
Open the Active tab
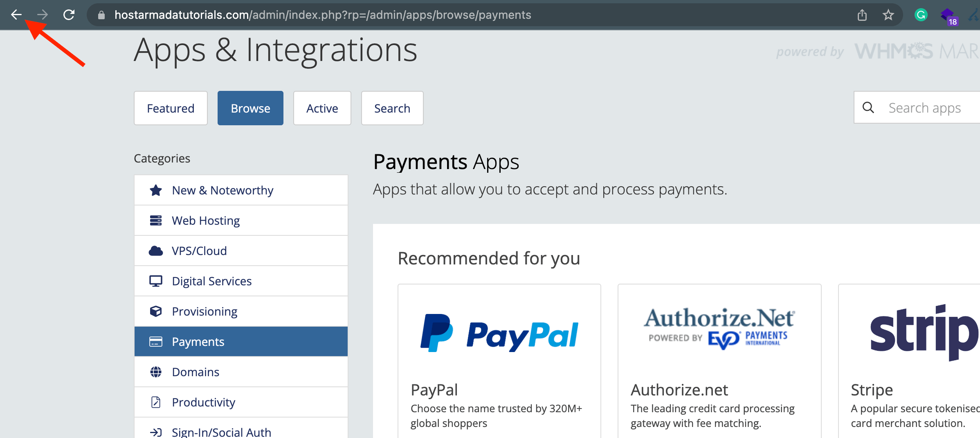coord(322,108)
